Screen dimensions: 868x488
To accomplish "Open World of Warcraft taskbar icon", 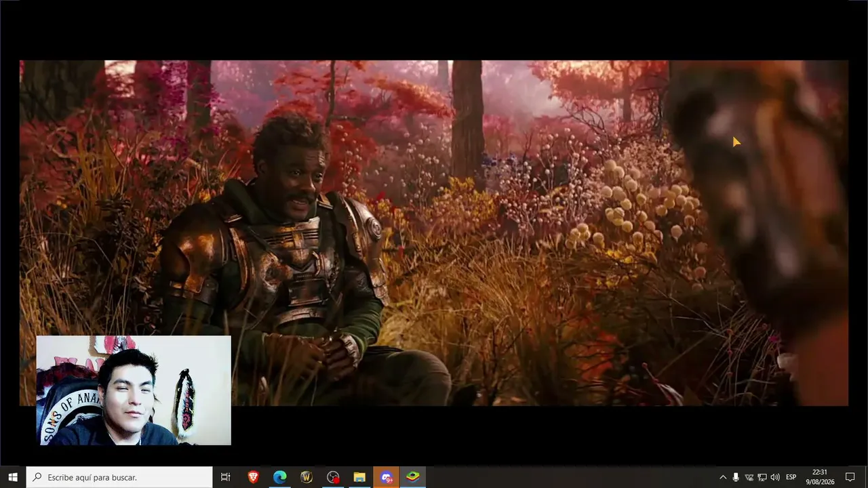I will [306, 477].
